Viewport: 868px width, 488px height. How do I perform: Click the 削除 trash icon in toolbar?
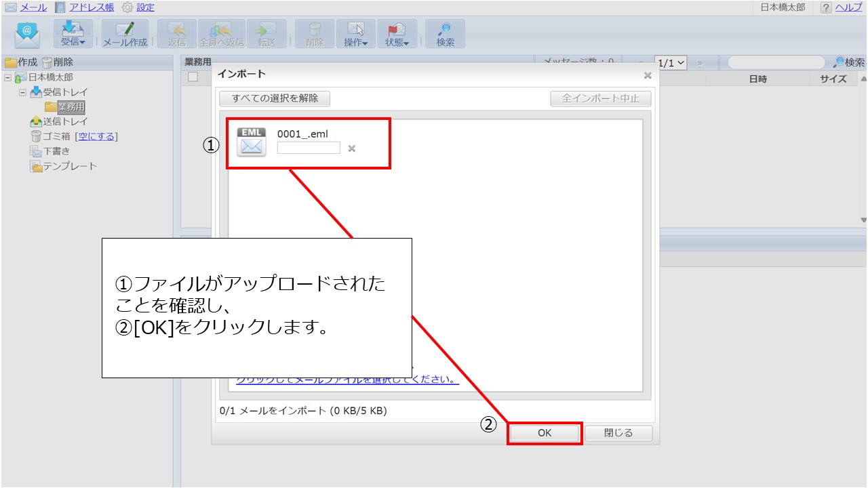point(315,34)
